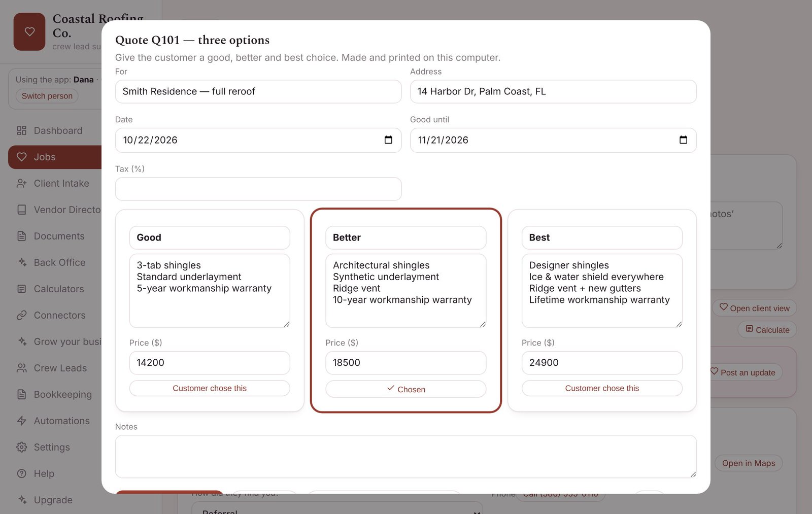This screenshot has width=812, height=514.
Task: Click the Good option description text area
Action: [210, 291]
